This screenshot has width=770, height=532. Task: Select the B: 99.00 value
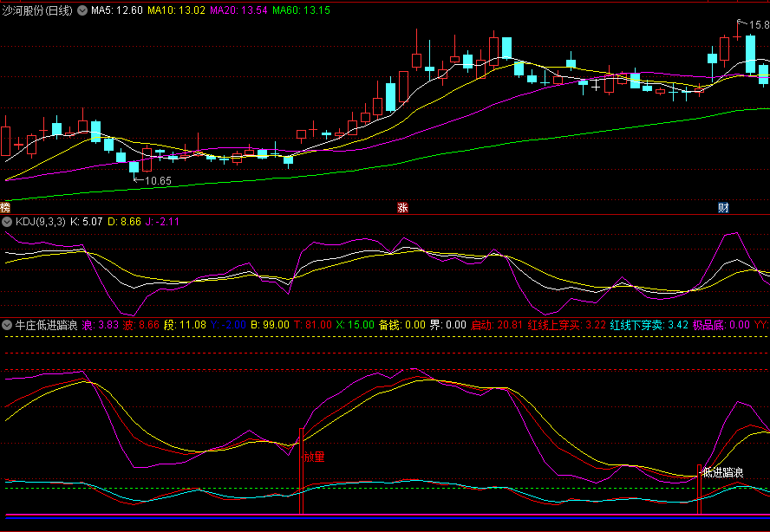click(x=270, y=325)
